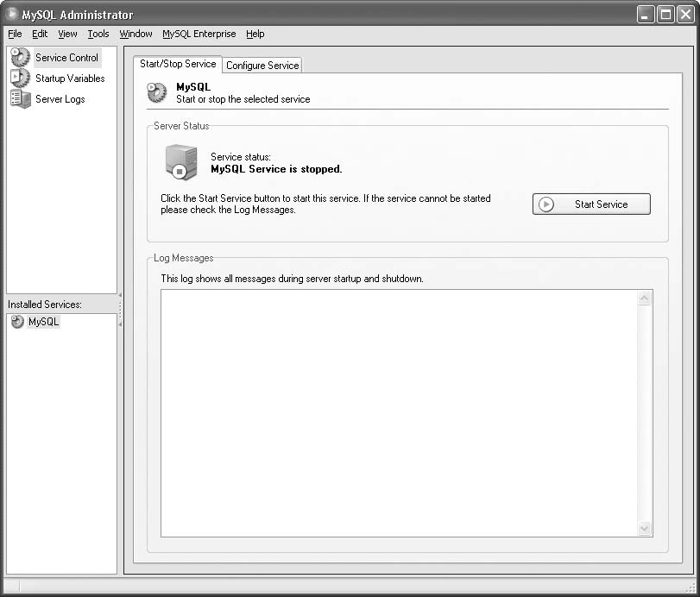Click the MySQL Administrator title bar icon
This screenshot has height=597, width=700.
click(12, 14)
